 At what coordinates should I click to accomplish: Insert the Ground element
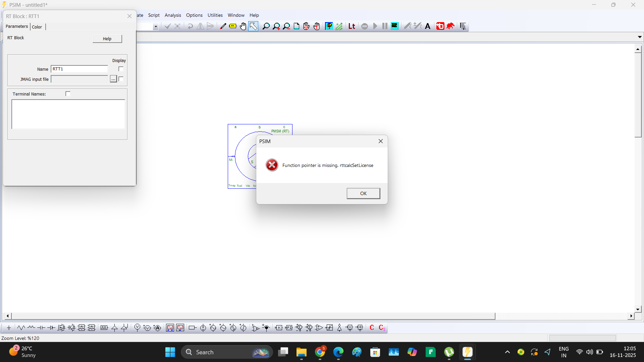coord(9,328)
